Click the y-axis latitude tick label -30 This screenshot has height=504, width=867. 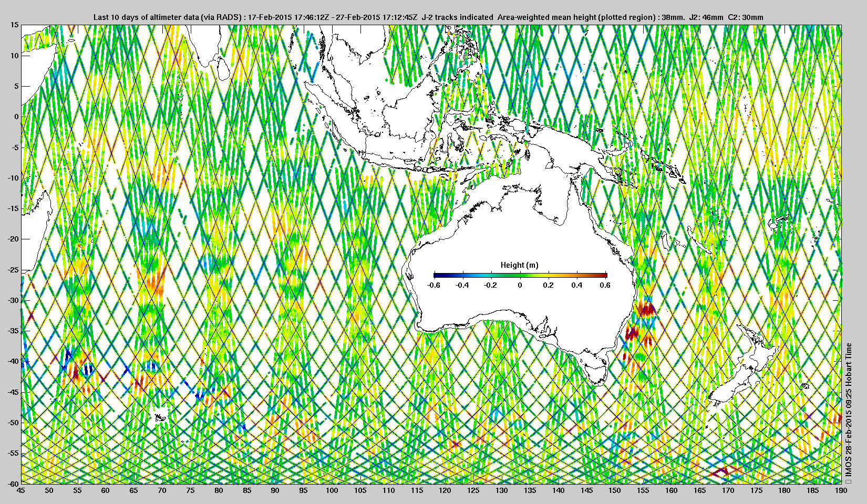coord(12,300)
